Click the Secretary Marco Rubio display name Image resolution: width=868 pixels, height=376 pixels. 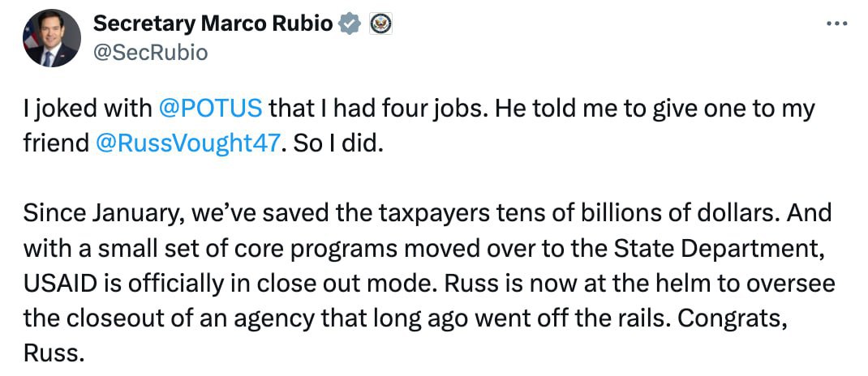(213, 24)
